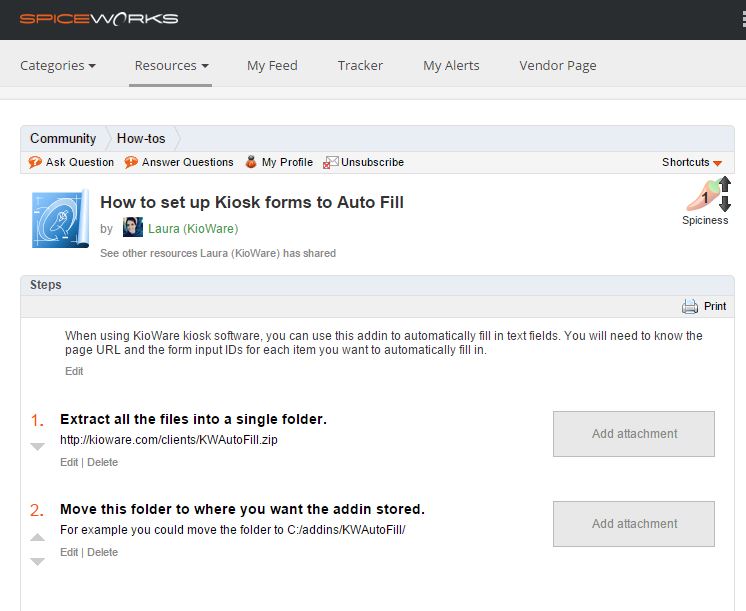
Task: Click the Unsubscribe envelope icon
Action: (x=331, y=162)
